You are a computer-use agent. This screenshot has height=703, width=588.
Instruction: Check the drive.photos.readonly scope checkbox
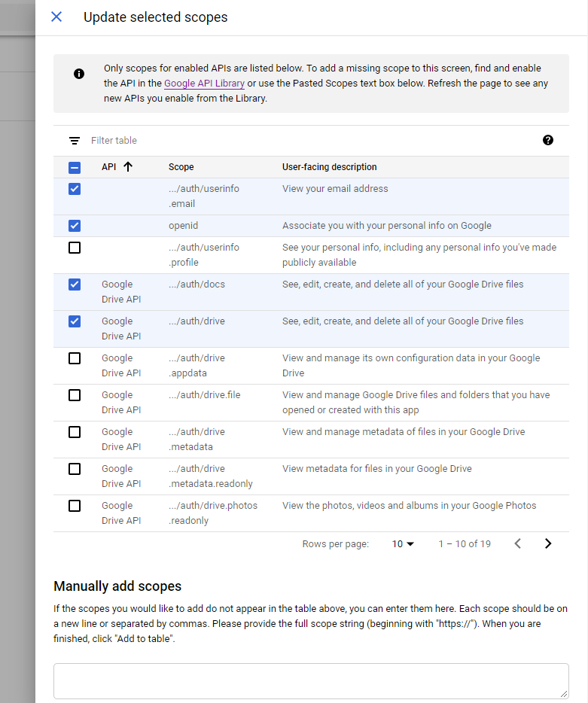pos(75,506)
